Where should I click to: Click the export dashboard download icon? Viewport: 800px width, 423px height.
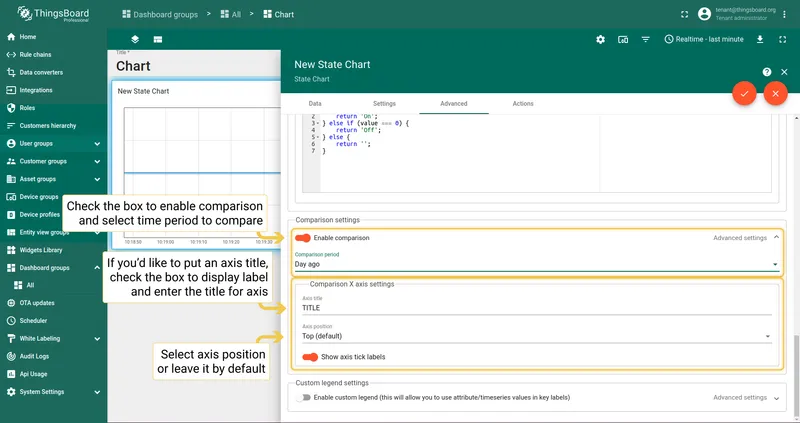[760, 39]
